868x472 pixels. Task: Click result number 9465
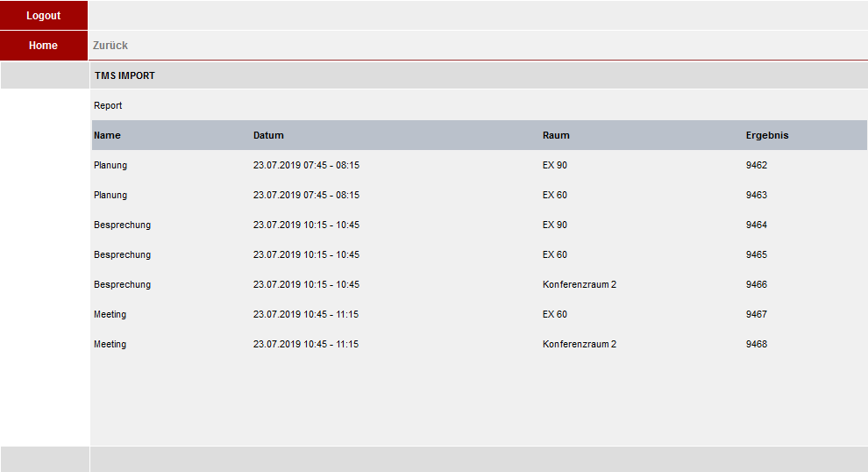pos(756,254)
